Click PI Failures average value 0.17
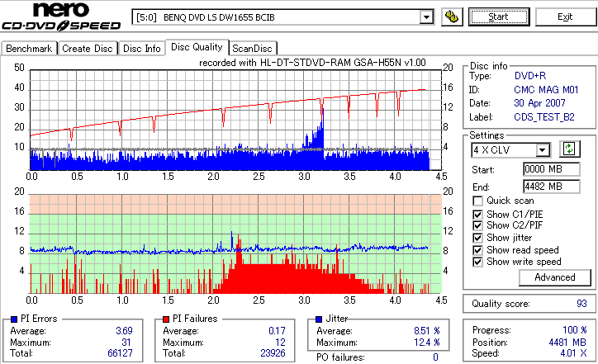The height and width of the screenshot is (364, 598). (x=277, y=331)
